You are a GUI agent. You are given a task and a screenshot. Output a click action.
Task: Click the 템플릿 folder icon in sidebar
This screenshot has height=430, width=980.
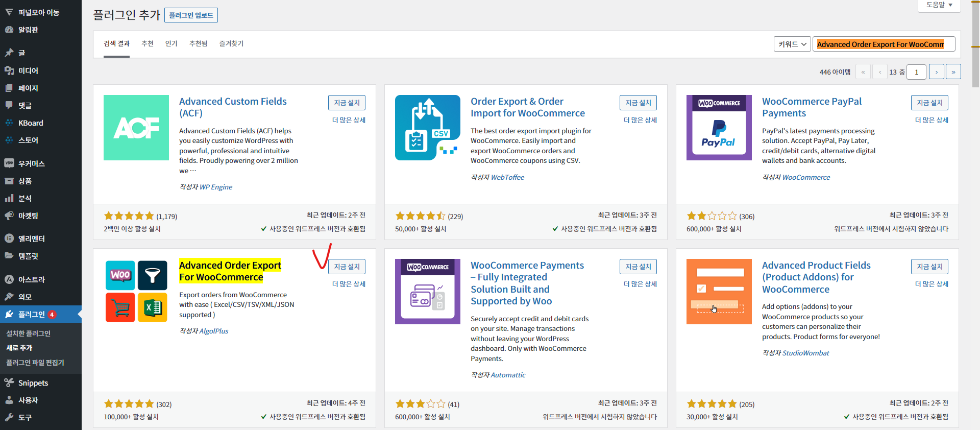pos(9,256)
